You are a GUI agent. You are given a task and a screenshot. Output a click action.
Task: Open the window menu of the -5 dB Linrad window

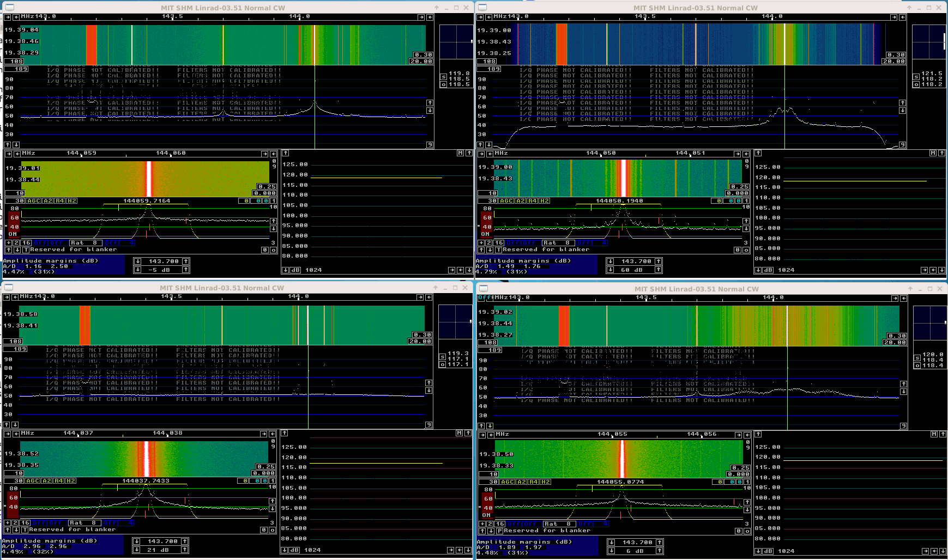(x=9, y=7)
